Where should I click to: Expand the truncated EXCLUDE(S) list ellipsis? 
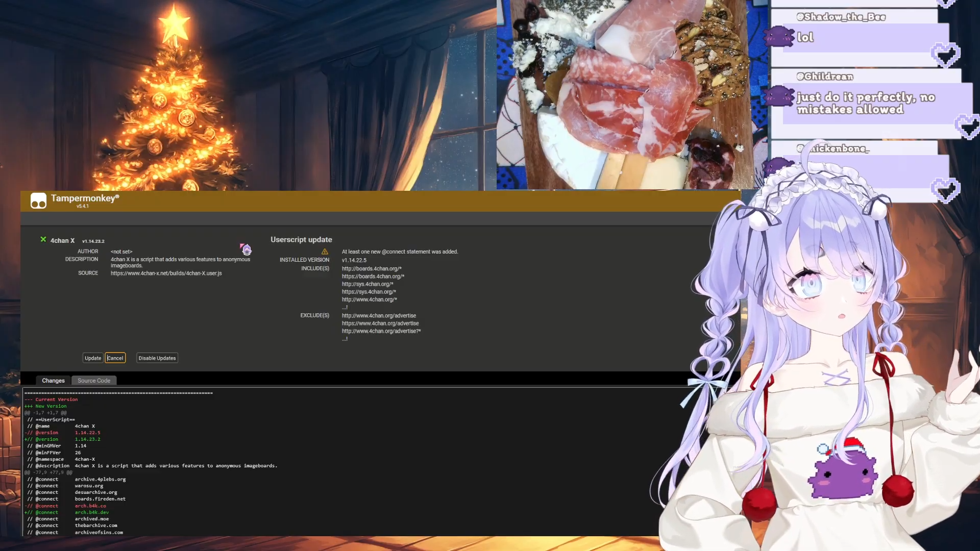(345, 339)
